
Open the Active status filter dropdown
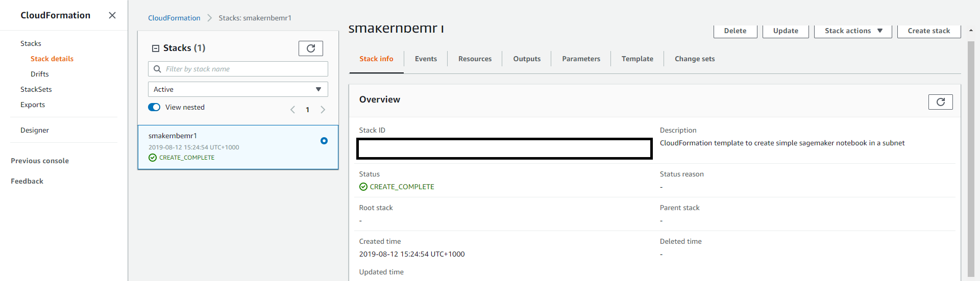pyautogui.click(x=238, y=89)
